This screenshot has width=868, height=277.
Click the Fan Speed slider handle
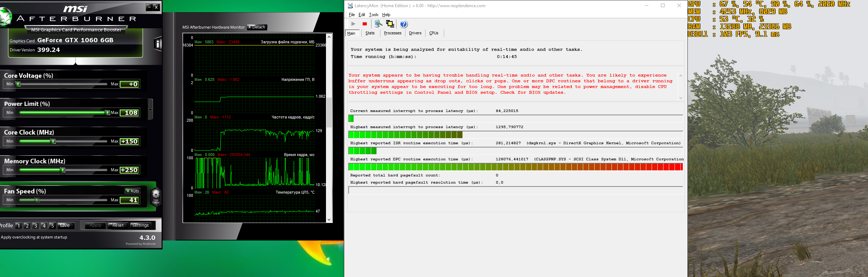pos(37,200)
